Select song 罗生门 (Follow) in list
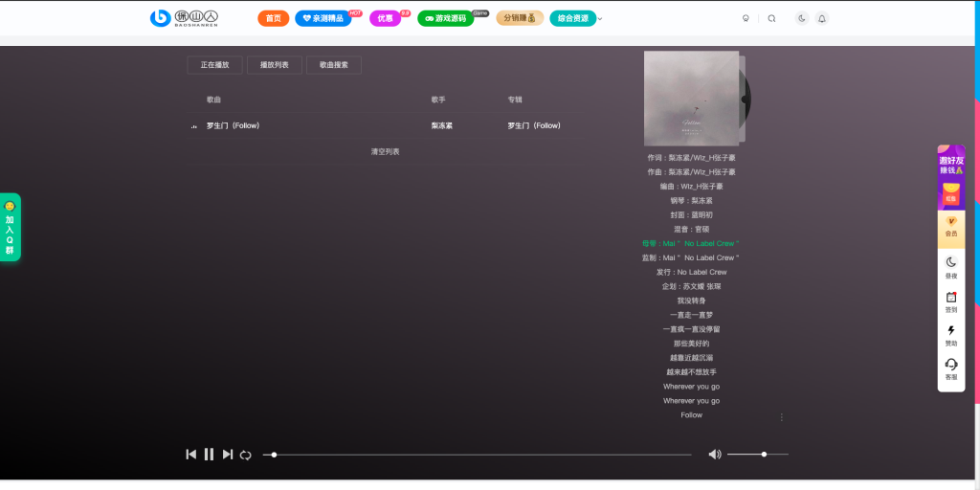 [x=234, y=125]
